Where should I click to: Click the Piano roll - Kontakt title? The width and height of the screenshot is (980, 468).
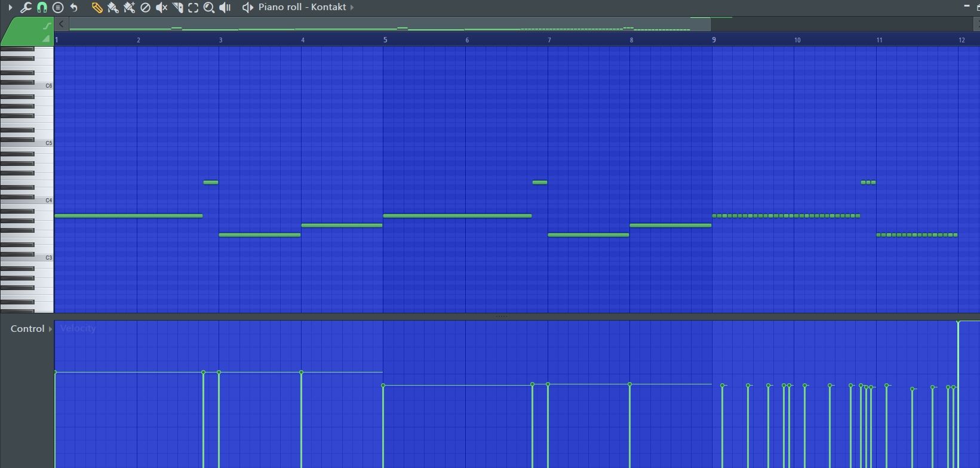tap(302, 7)
